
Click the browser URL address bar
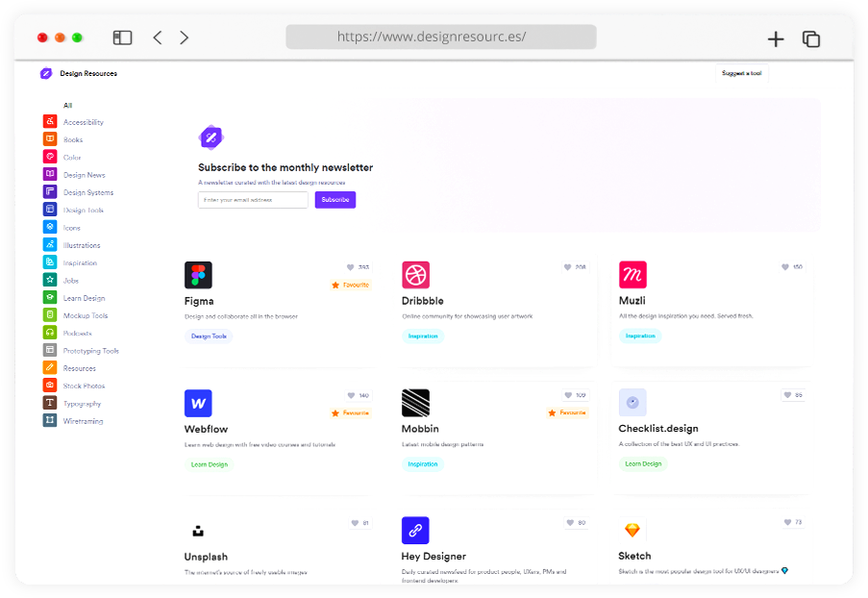coord(441,37)
